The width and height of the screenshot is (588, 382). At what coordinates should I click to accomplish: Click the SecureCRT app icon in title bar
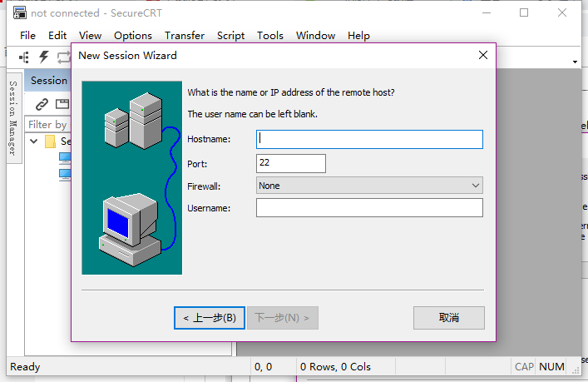coord(20,12)
